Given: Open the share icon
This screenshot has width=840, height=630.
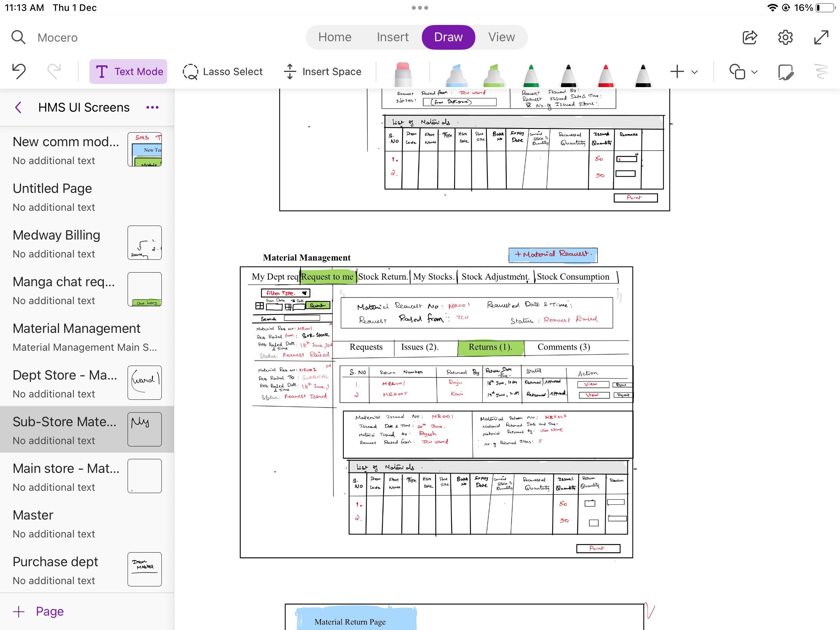Looking at the screenshot, I should point(749,37).
